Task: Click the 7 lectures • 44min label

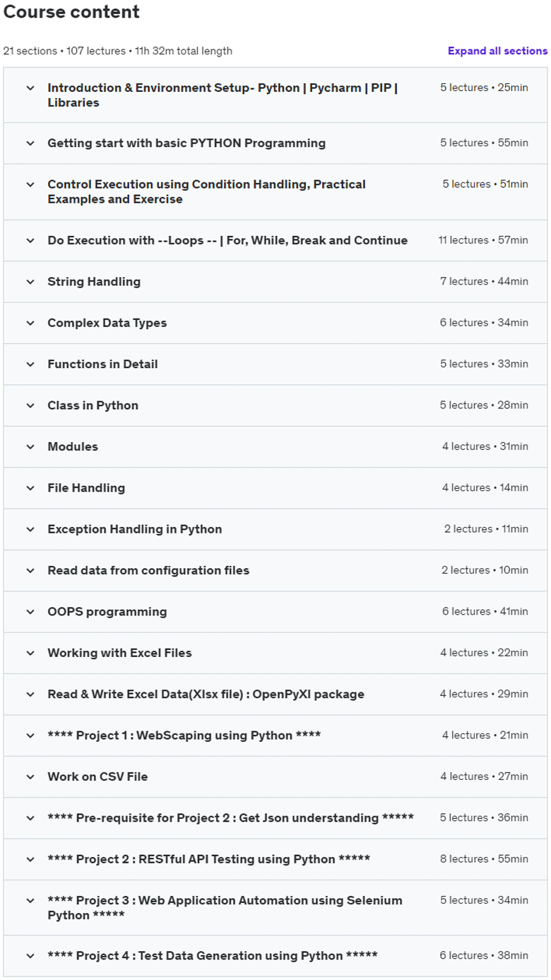Action: pos(484,282)
